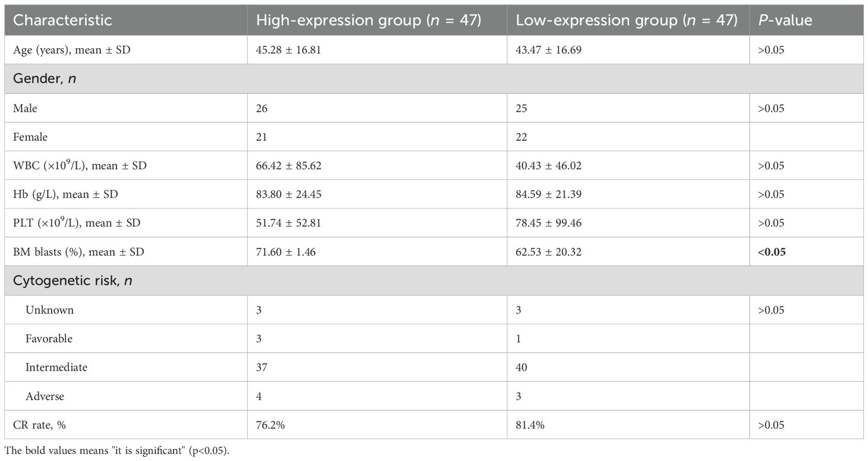The width and height of the screenshot is (868, 461).
Task: Select the WBC mean value 66.42 ± 85.62
Action: tap(289, 166)
